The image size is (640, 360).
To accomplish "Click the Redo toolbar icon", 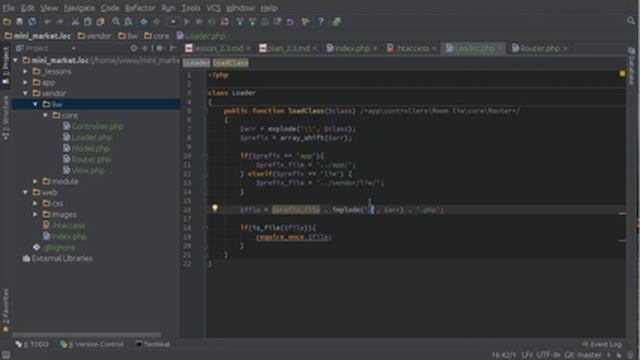I will click(60, 22).
